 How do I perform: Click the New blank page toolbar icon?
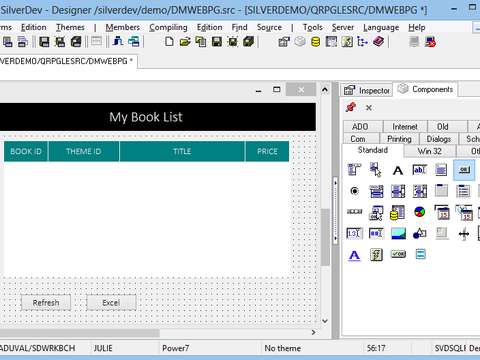169,42
